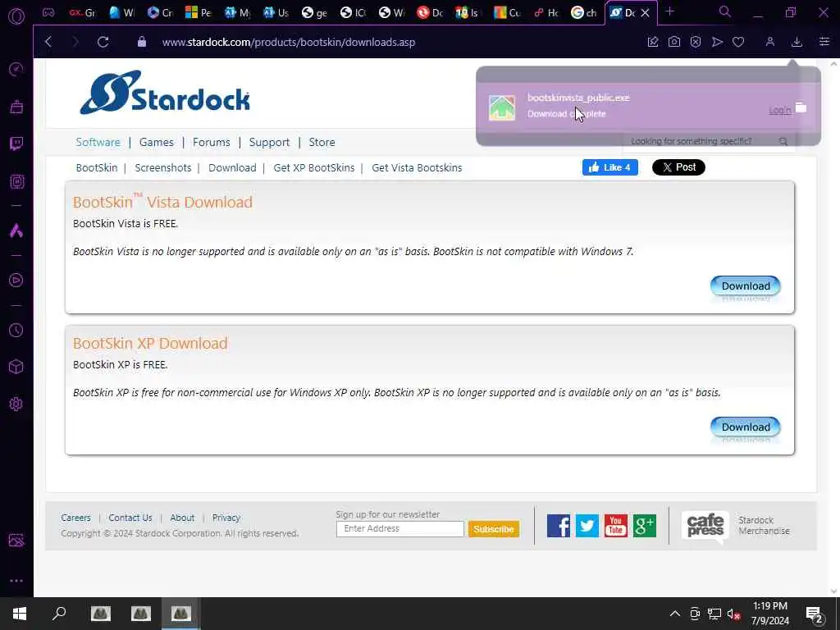Screen dimensions: 840x630
Task: Click Download for BootSkin Vista
Action: (x=745, y=285)
